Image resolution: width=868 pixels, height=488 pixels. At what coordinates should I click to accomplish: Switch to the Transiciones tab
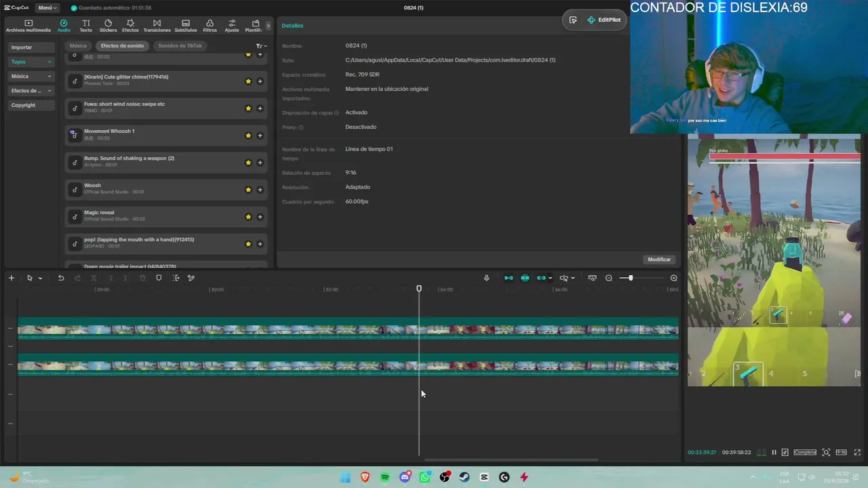point(157,26)
